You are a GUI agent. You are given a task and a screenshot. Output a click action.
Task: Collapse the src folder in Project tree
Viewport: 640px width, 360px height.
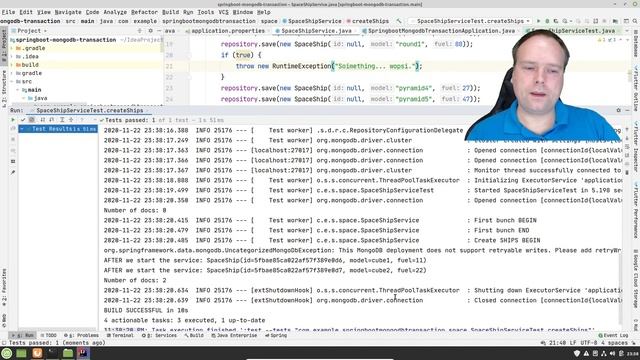coord(12,82)
